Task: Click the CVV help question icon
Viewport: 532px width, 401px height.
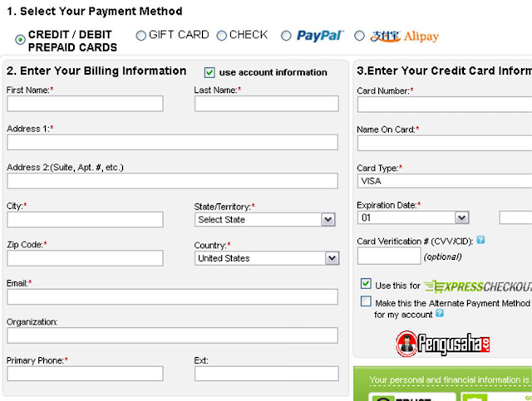Action: [x=480, y=240]
